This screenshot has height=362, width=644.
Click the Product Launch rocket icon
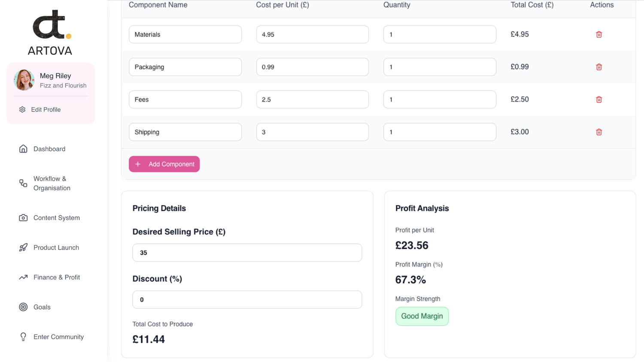pos(23,247)
